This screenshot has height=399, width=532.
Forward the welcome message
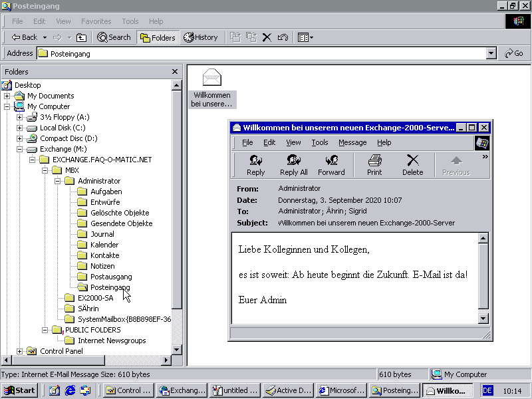331,165
